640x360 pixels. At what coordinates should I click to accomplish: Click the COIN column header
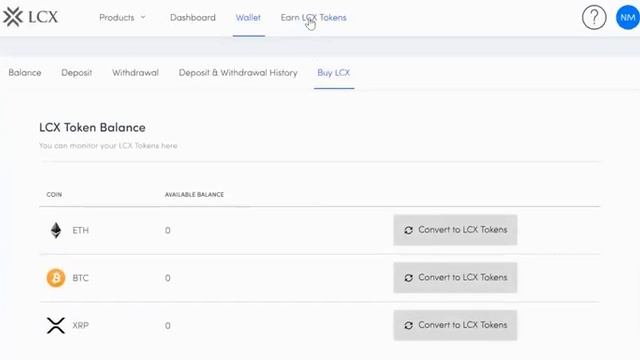(54, 195)
